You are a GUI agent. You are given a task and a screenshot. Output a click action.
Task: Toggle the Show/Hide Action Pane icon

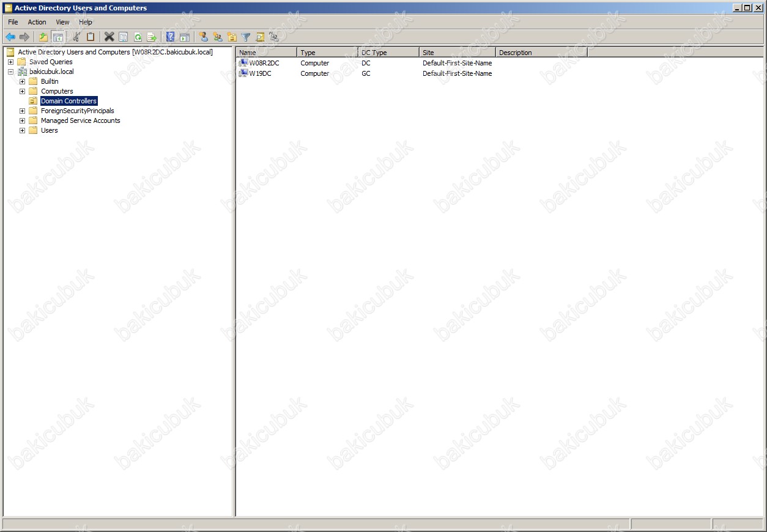coord(185,37)
